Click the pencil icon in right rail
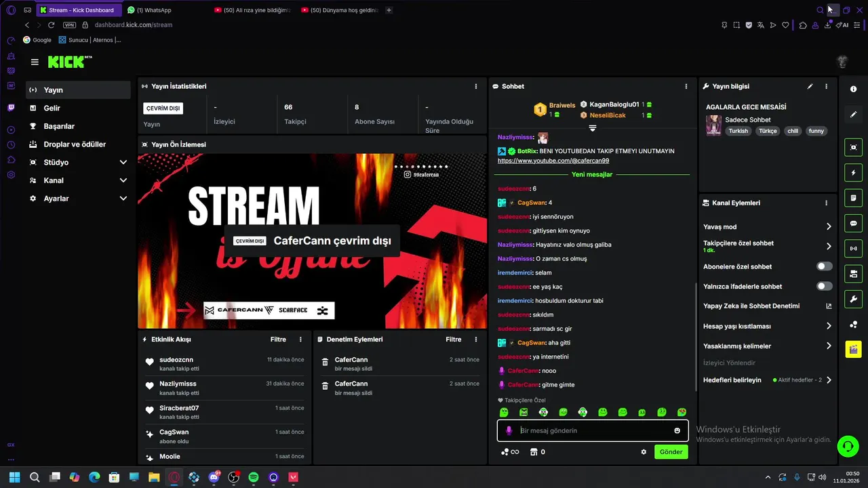The height and width of the screenshot is (488, 868). (x=853, y=115)
